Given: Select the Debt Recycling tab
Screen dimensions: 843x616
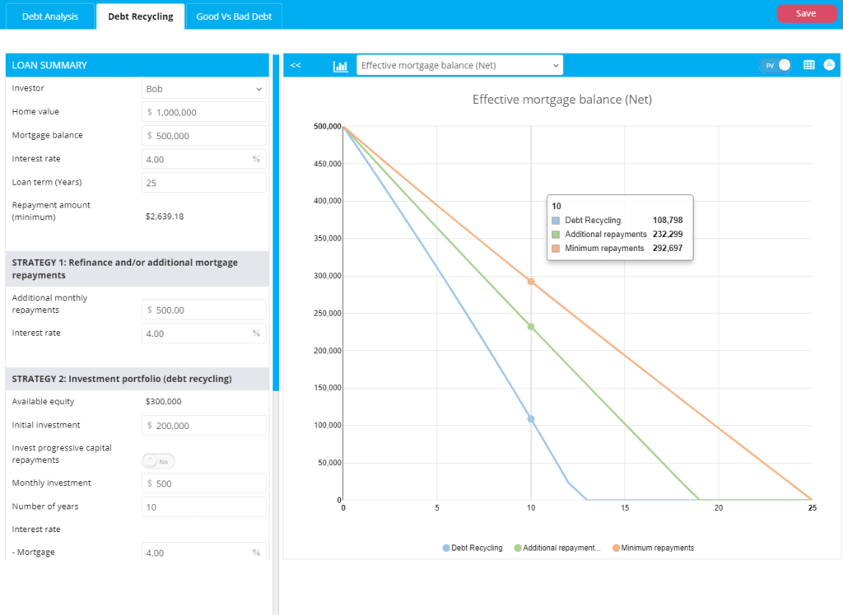Looking at the screenshot, I should pos(139,14).
